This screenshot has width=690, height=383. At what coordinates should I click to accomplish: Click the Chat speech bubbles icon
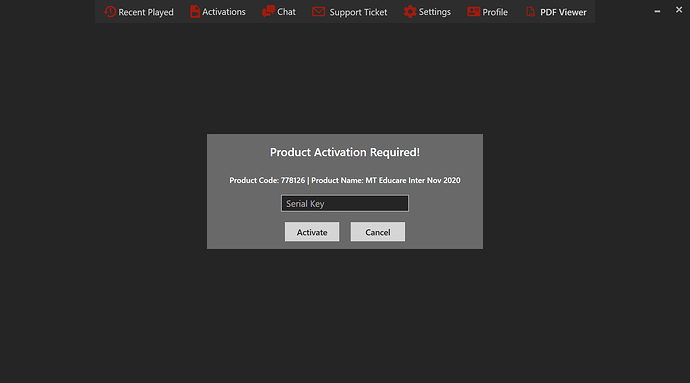click(x=268, y=11)
